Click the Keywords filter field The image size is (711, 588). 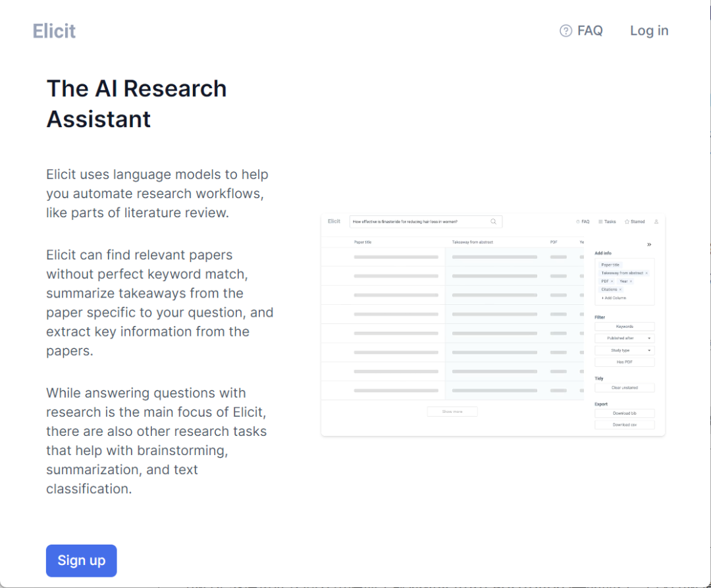(624, 327)
